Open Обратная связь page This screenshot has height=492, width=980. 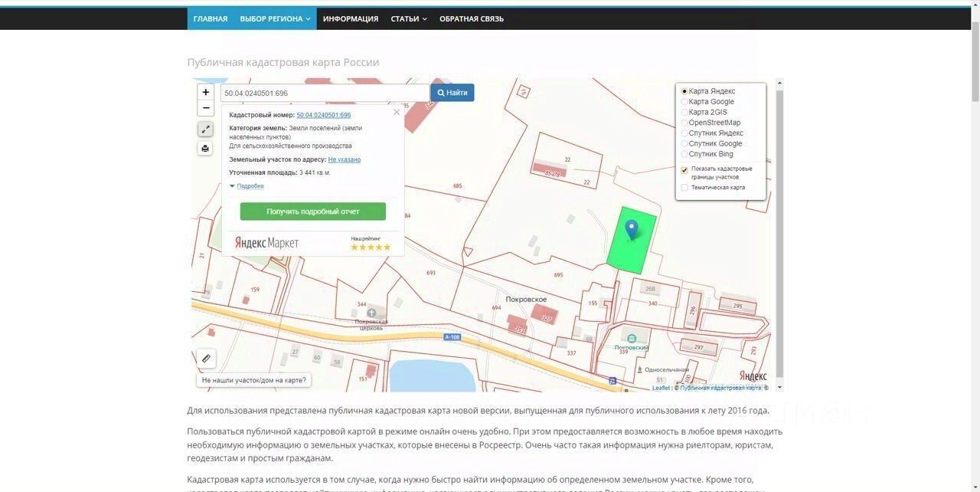click(472, 18)
